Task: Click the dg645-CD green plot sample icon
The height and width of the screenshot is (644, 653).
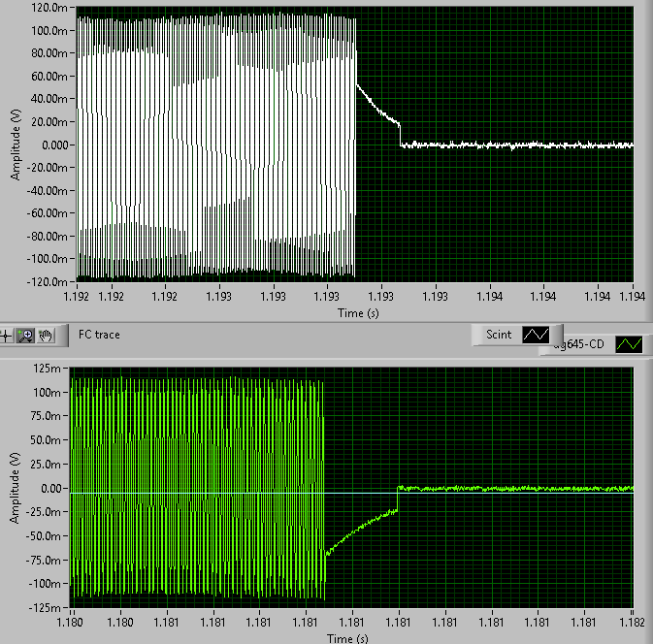Action: point(629,344)
